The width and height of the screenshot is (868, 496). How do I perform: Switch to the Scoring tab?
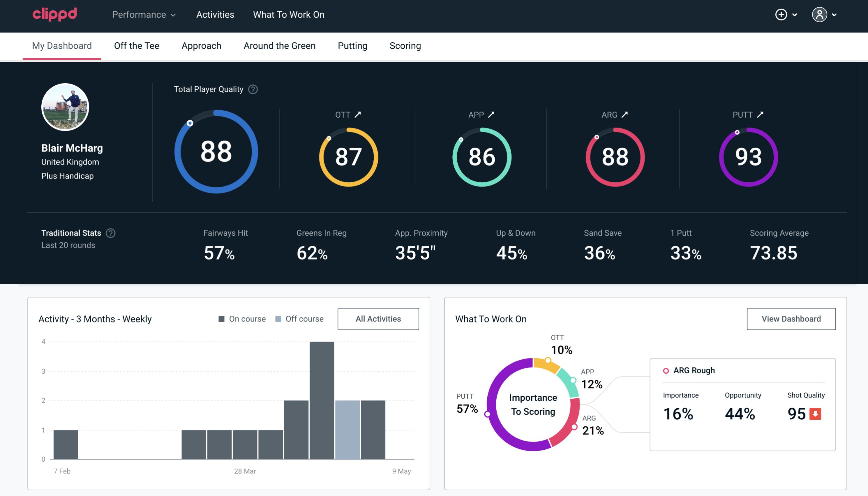(405, 45)
